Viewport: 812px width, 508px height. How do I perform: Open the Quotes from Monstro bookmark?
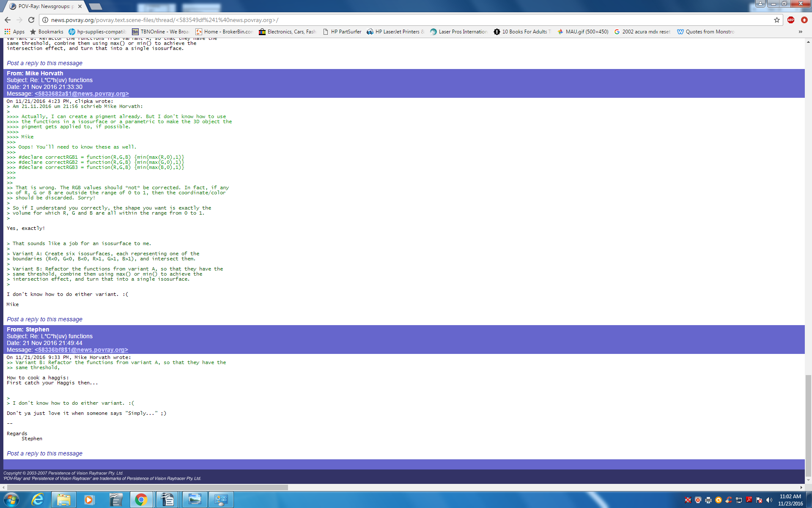point(705,32)
